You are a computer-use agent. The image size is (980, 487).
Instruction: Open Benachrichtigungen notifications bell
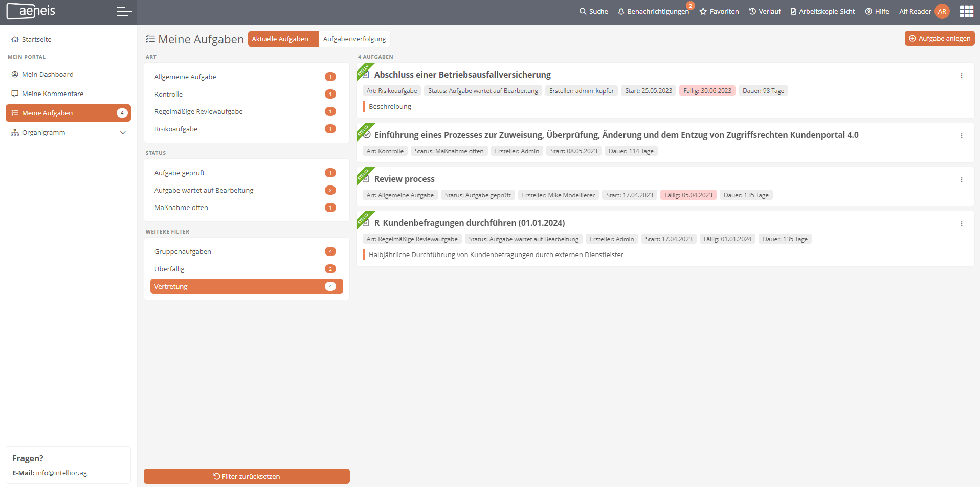(x=653, y=11)
